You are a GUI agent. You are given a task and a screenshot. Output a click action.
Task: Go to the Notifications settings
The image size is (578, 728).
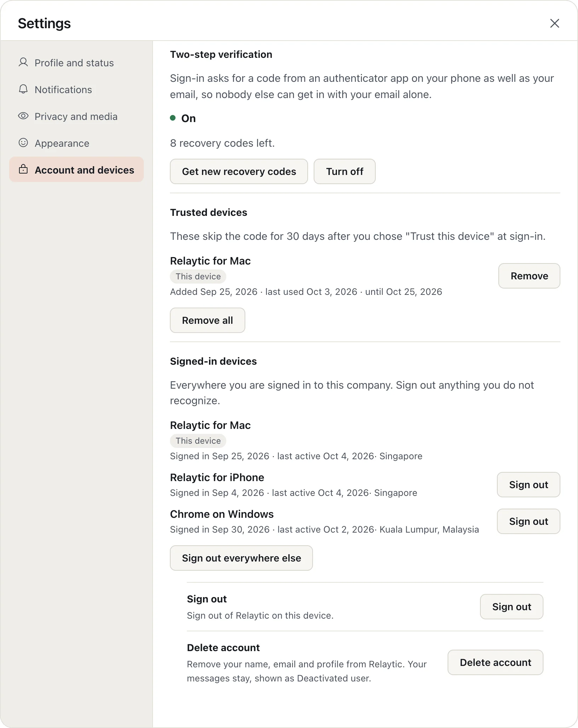click(x=76, y=90)
